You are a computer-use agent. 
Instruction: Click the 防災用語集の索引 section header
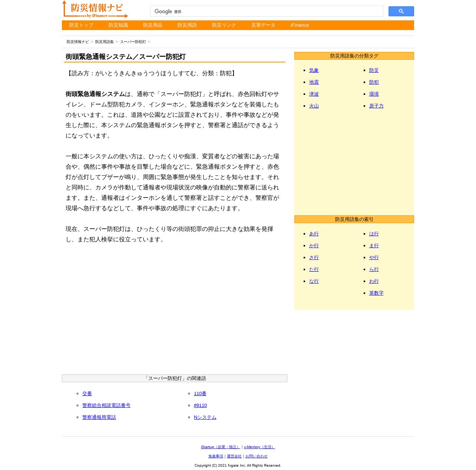point(354,219)
